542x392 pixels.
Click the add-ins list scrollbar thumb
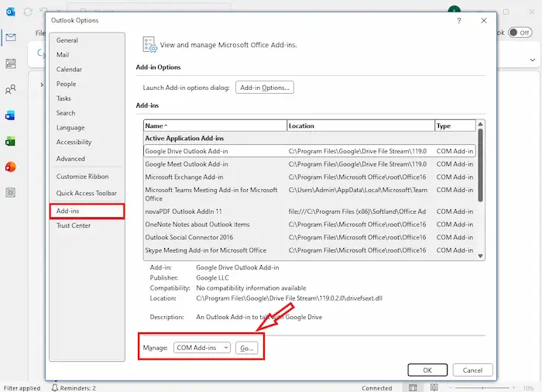click(480, 165)
